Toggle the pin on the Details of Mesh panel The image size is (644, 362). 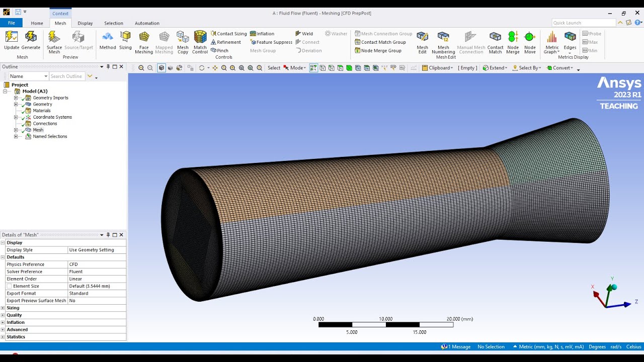tap(108, 235)
